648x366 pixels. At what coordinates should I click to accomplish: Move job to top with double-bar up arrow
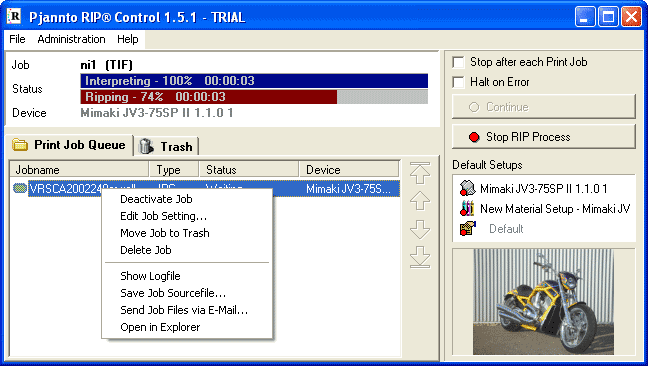coord(420,173)
